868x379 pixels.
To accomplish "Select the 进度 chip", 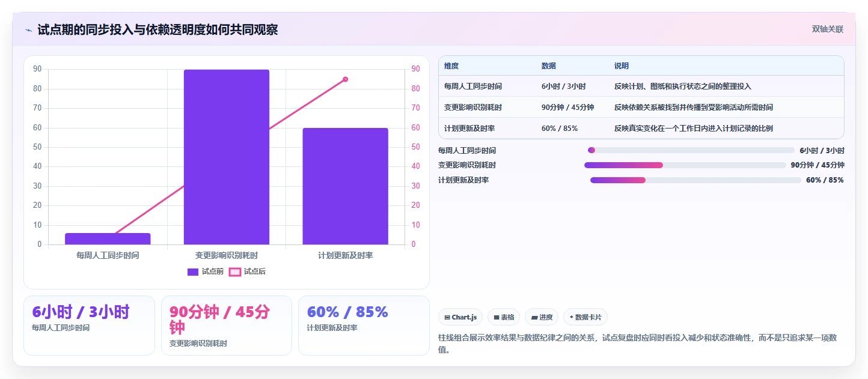I will [x=542, y=317].
